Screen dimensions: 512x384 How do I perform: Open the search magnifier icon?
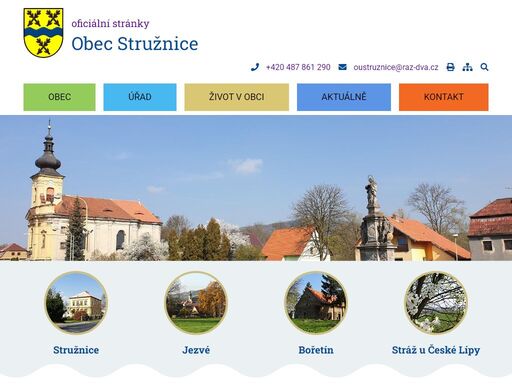(x=484, y=67)
